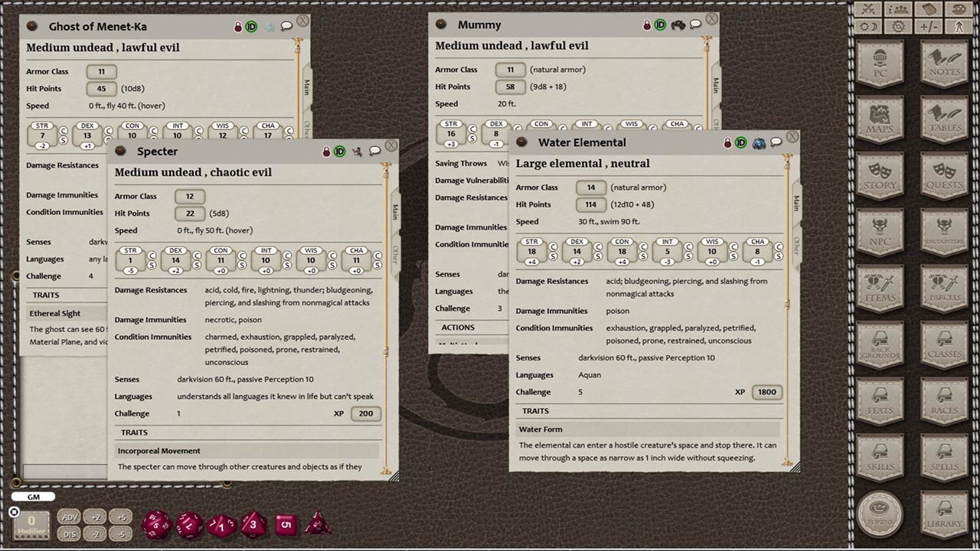Toggle the lock on the Water Elemental window
This screenshot has width=980, height=551.
(727, 142)
